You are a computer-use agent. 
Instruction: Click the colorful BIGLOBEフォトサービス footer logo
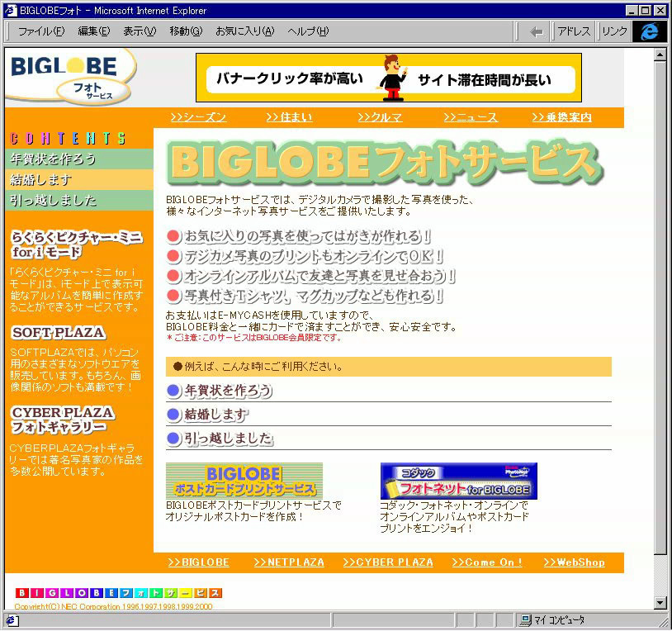(x=119, y=593)
